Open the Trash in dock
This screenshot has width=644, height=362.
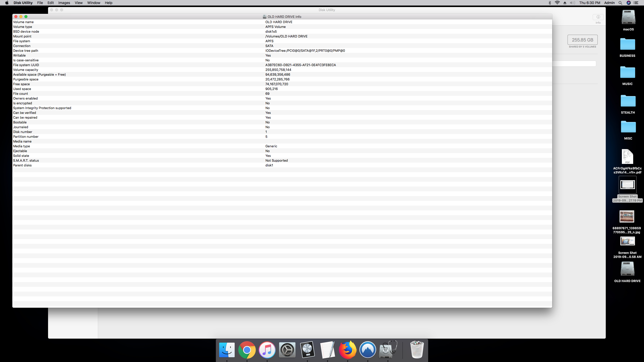(417, 350)
